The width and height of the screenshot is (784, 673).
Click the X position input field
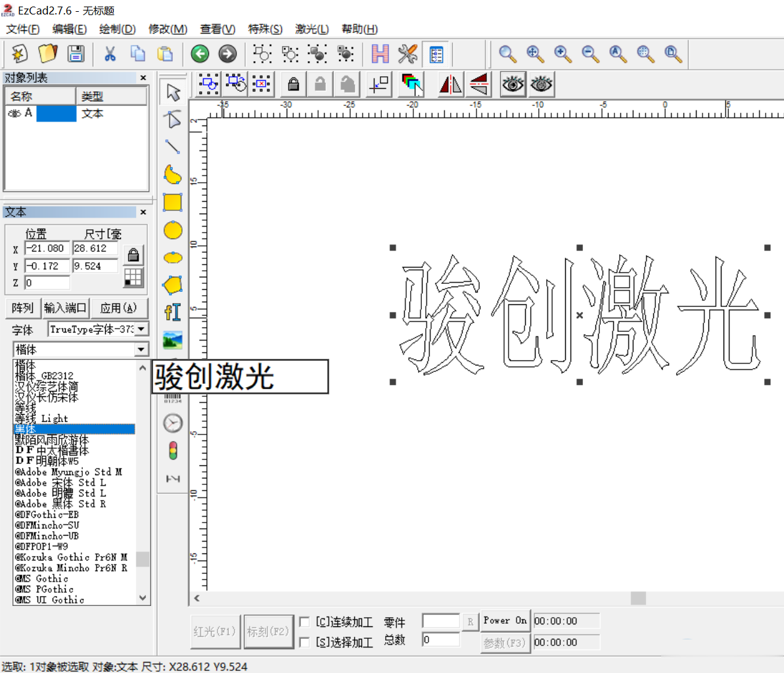point(47,248)
